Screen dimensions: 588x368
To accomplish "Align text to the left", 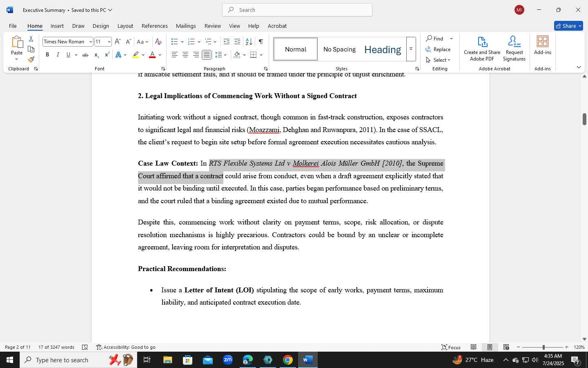I will point(175,55).
